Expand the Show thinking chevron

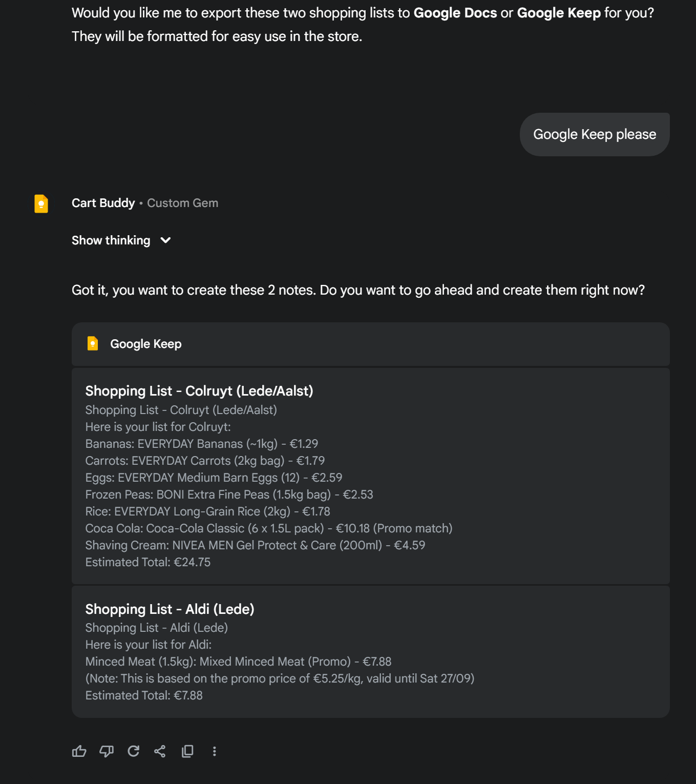coord(165,240)
